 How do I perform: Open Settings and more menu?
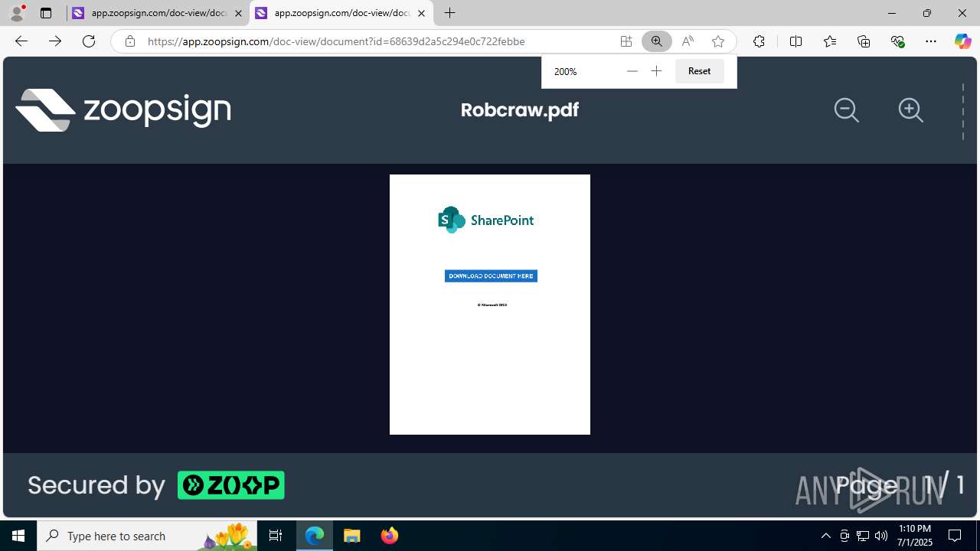pos(931,41)
